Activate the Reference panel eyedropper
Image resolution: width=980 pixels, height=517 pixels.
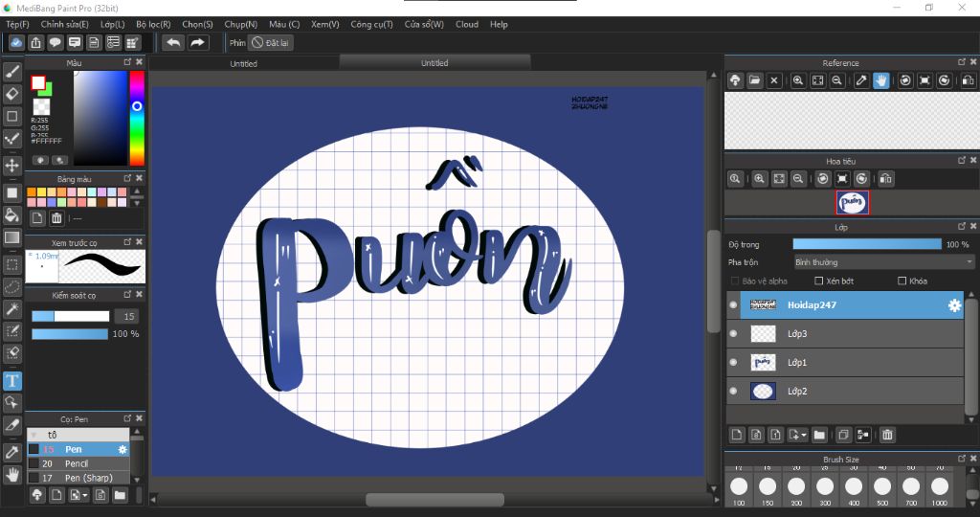click(x=861, y=80)
